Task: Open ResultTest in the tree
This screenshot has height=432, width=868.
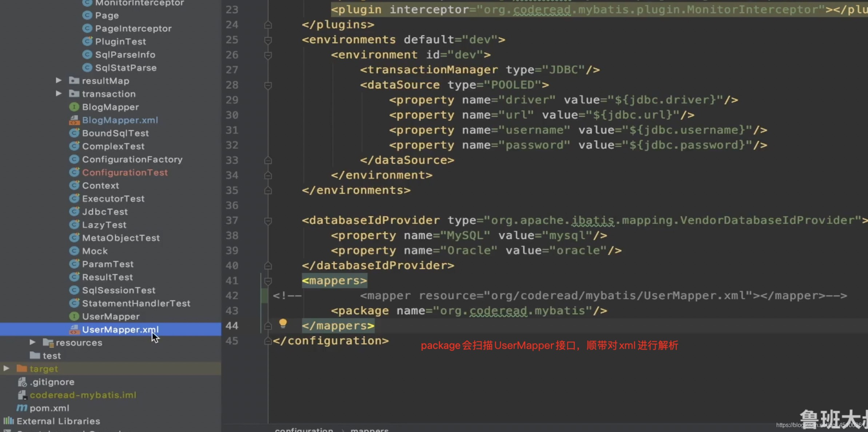Action: coord(107,277)
